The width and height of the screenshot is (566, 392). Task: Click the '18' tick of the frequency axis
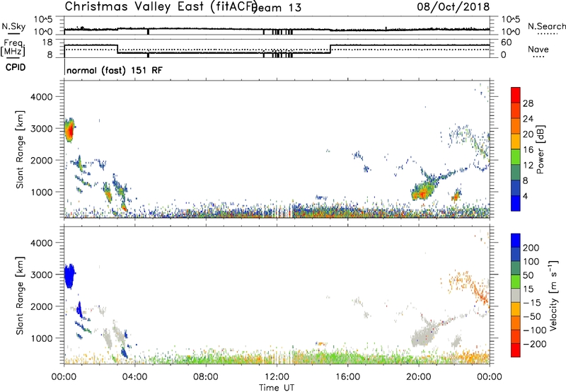[x=47, y=42]
